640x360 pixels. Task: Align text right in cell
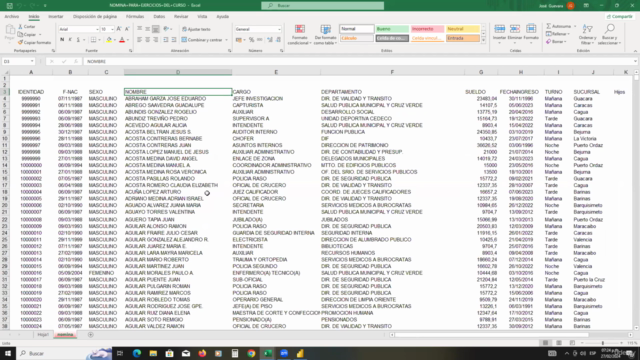[156, 40]
